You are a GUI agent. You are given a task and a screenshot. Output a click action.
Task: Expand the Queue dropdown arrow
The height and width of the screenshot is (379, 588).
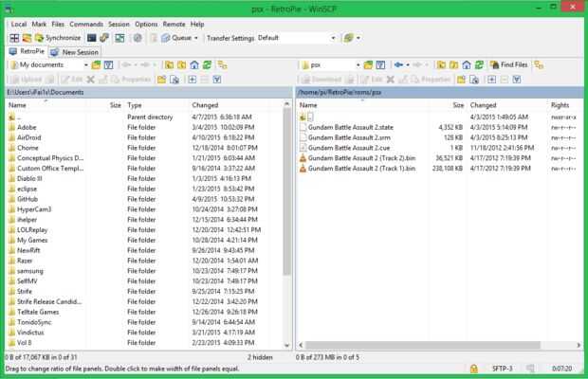[195, 38]
